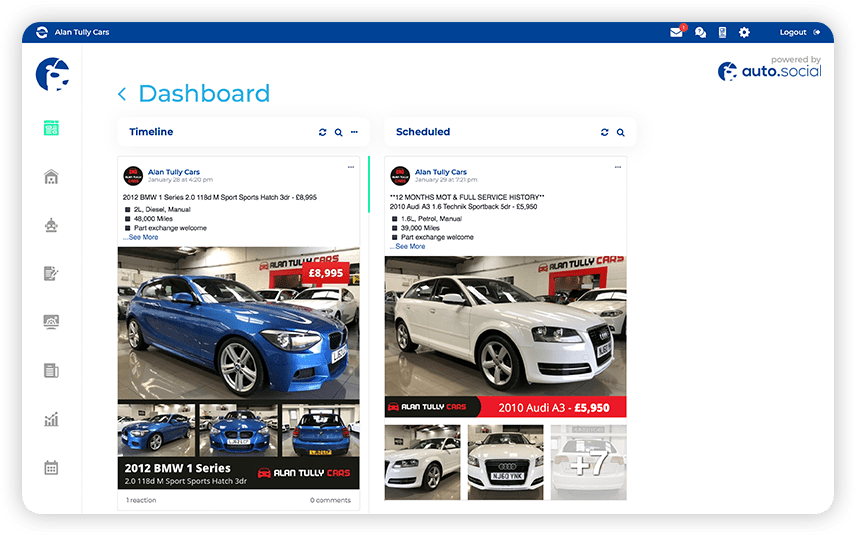Open the mail inbox icon in the top bar

click(x=676, y=32)
